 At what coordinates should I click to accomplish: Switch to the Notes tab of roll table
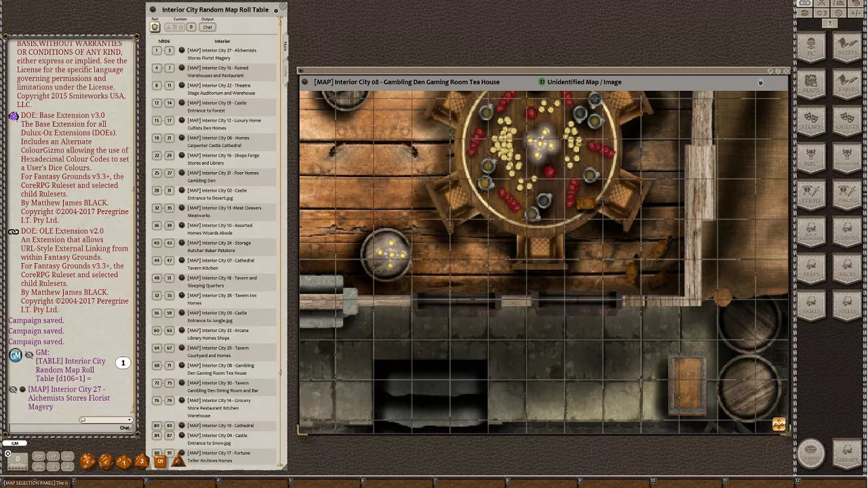tap(285, 70)
